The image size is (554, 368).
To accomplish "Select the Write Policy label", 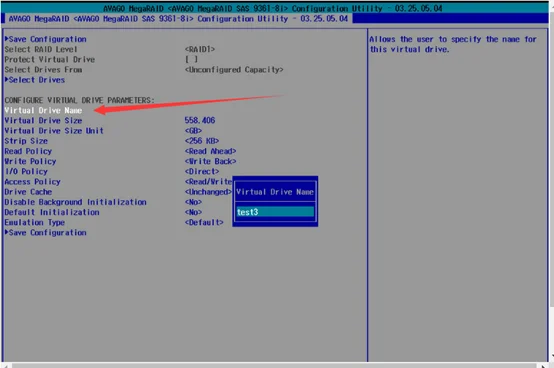I will [30, 161].
